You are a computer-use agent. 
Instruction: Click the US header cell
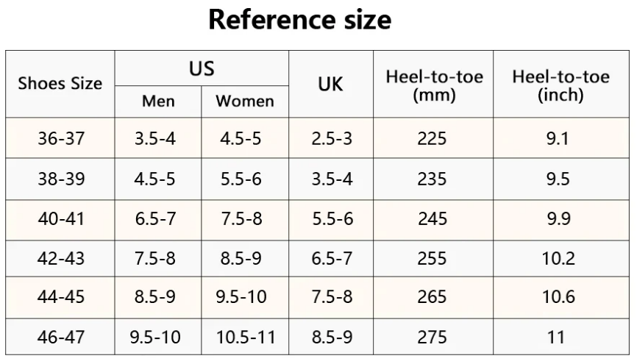click(x=202, y=68)
